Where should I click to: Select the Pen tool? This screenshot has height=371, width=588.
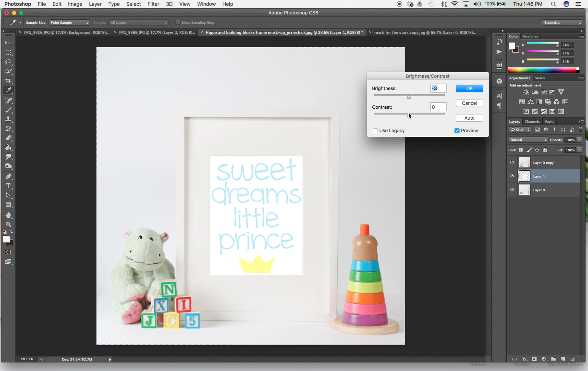click(8, 176)
